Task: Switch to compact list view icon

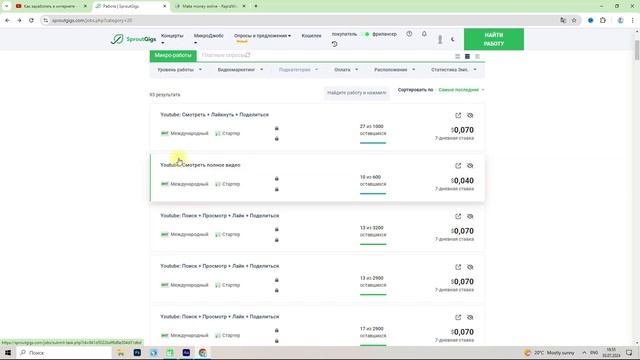Action: [458, 56]
